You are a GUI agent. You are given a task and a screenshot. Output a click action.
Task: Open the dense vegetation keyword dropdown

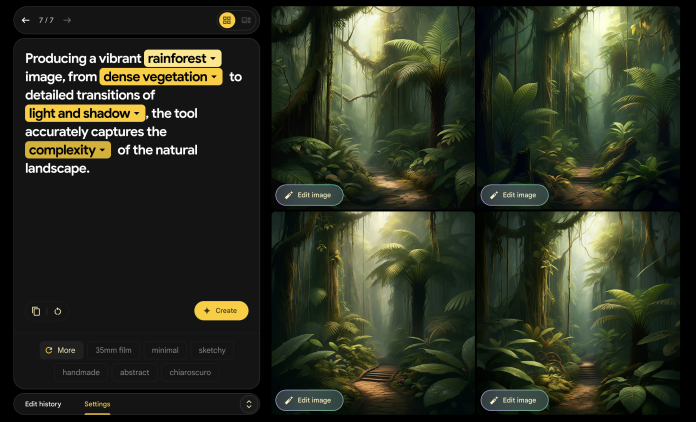click(x=161, y=77)
